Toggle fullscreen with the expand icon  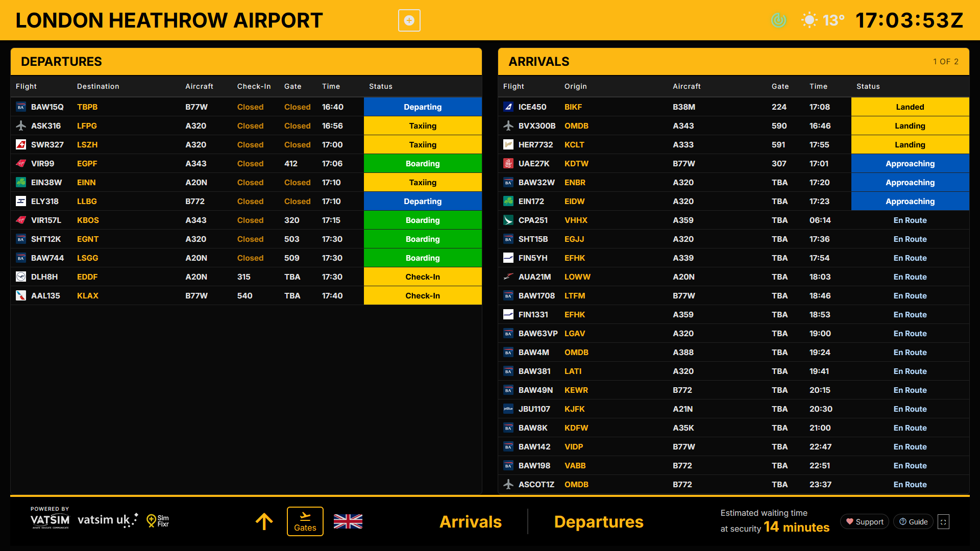943,521
